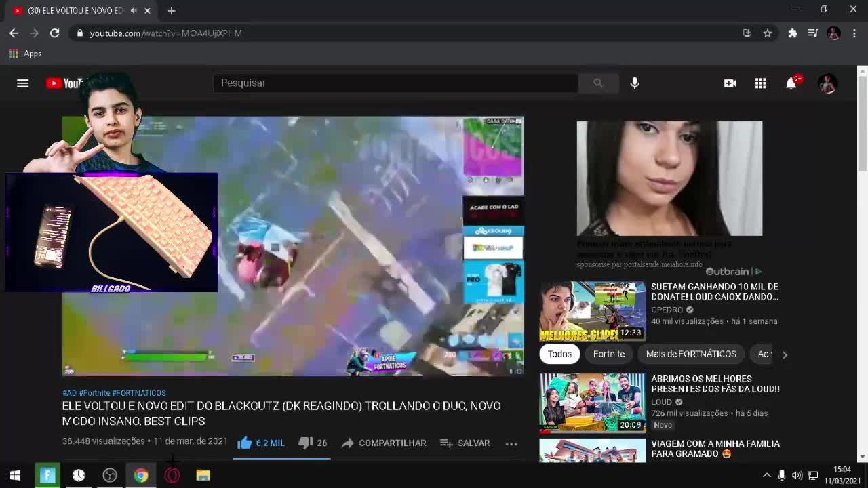Show hidden system tray icons
Image resolution: width=868 pixels, height=488 pixels.
pyautogui.click(x=766, y=475)
